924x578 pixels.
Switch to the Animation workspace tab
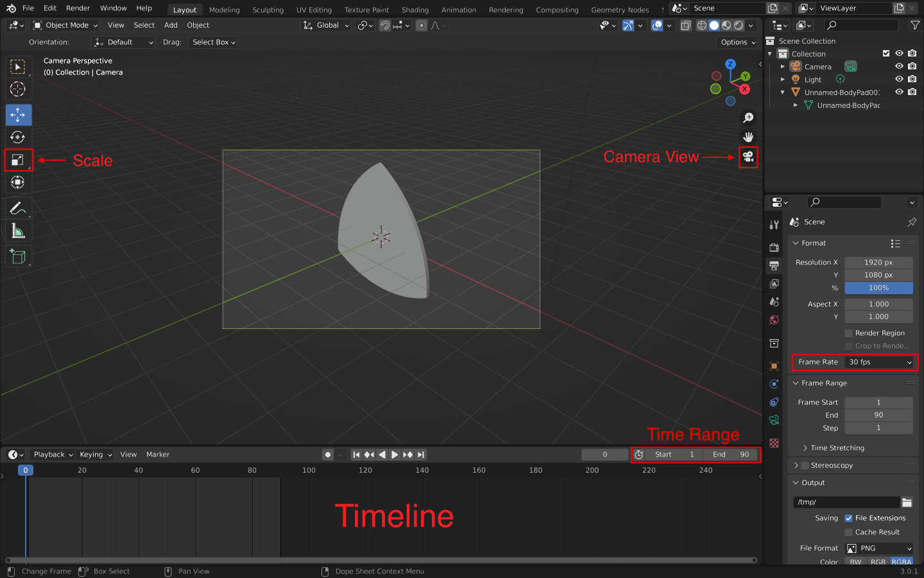(458, 10)
